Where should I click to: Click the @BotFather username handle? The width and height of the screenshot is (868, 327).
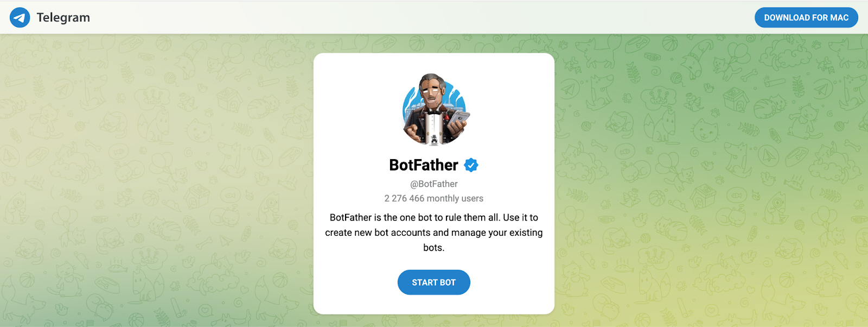(x=434, y=184)
